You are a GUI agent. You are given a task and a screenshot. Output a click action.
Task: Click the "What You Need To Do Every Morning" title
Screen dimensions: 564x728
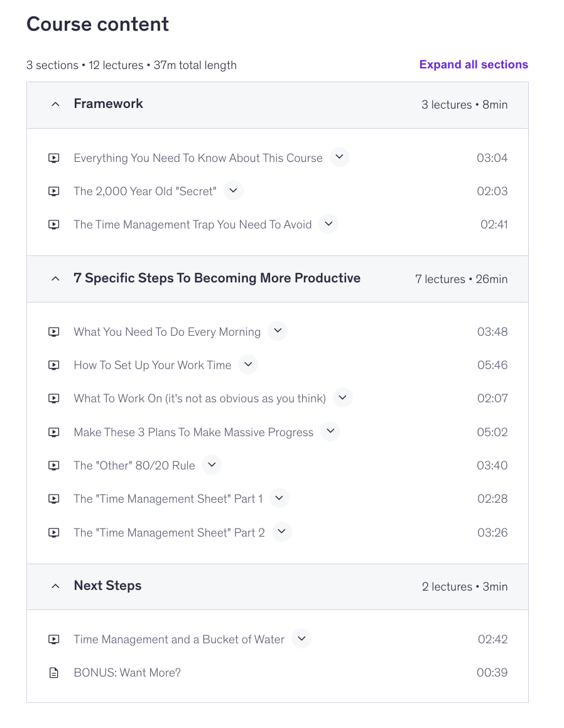[167, 332]
